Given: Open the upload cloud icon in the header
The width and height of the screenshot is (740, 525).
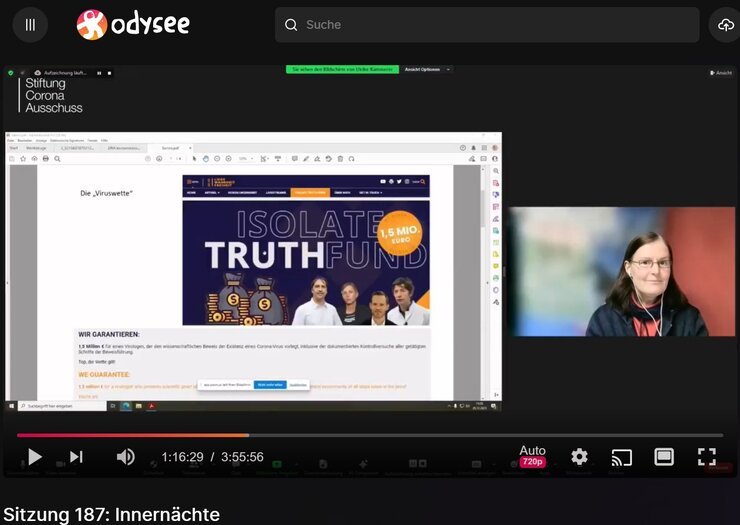Looking at the screenshot, I should pyautogui.click(x=725, y=25).
